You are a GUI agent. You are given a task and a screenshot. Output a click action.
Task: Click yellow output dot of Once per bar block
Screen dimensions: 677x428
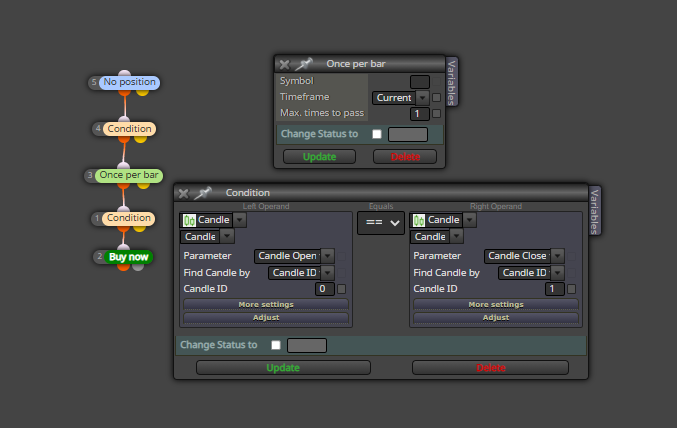[143, 185]
